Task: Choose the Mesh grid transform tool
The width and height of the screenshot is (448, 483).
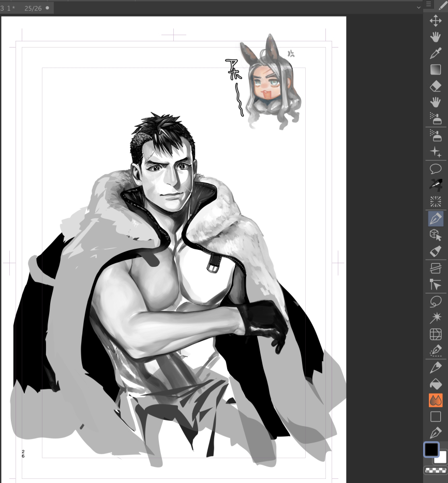Action: (436, 335)
